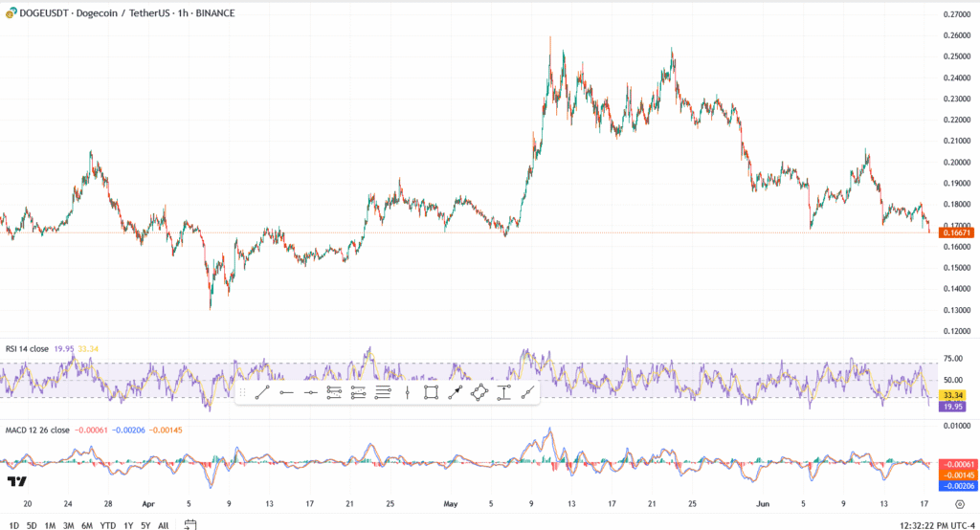Show All available data range
980x530 pixels.
click(x=163, y=525)
